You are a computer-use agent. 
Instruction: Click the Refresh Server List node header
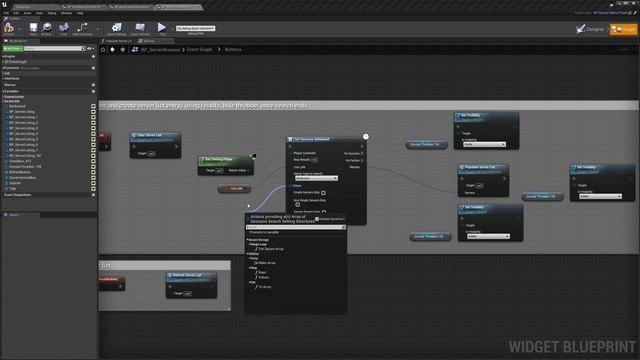click(191, 277)
